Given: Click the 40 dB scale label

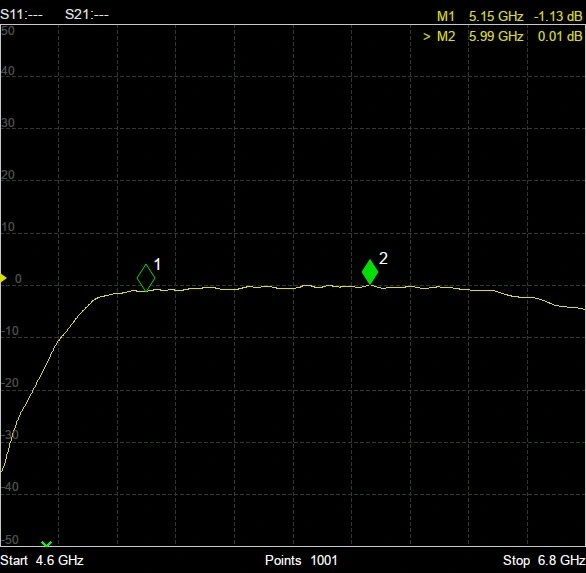Looking at the screenshot, I should (x=8, y=71).
